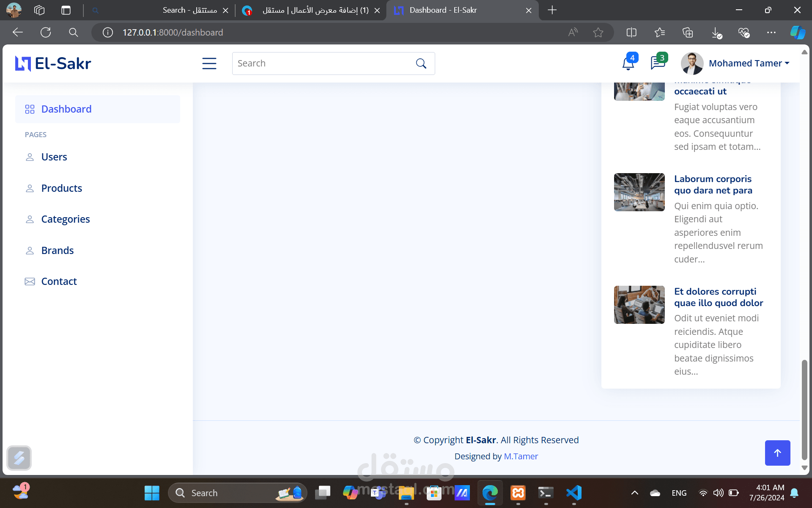Toggle the hamburger sidebar menu
812x508 pixels.
tap(209, 63)
